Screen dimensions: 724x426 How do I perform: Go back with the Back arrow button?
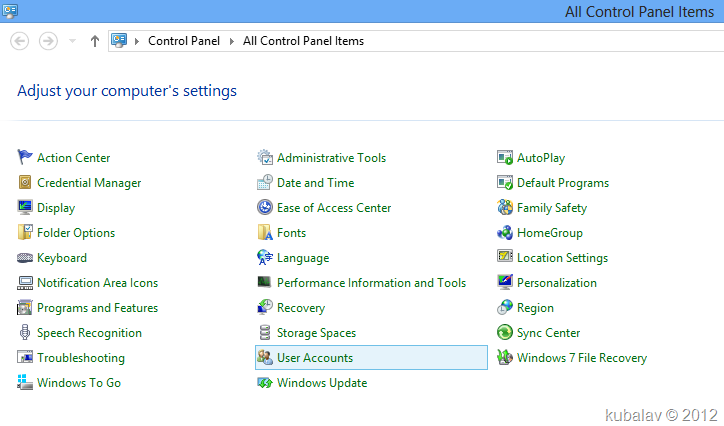click(19, 41)
